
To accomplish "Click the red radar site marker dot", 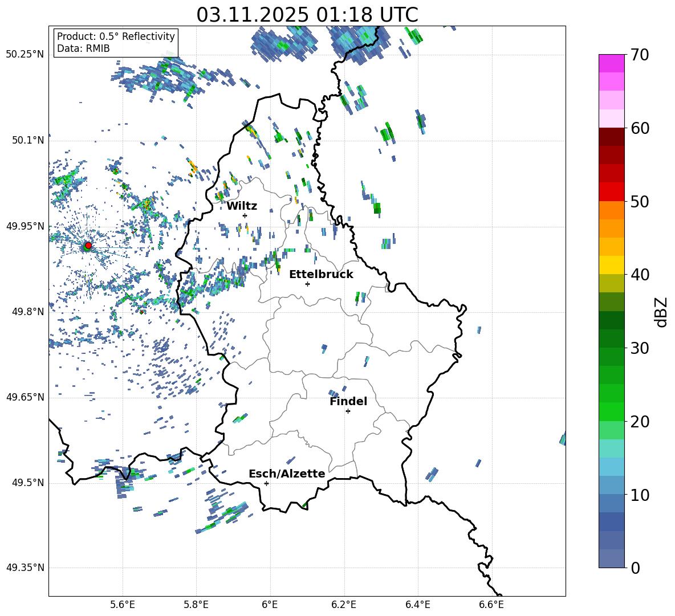I will [88, 246].
